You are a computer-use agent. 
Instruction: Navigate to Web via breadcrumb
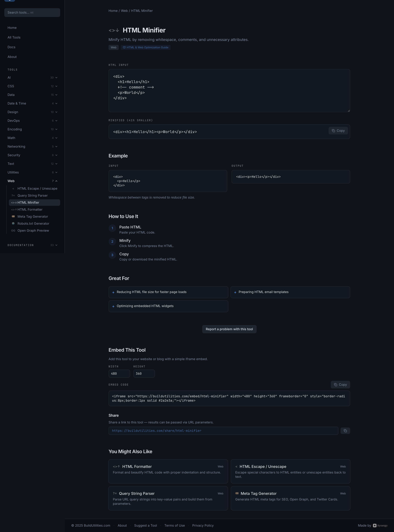(124, 11)
